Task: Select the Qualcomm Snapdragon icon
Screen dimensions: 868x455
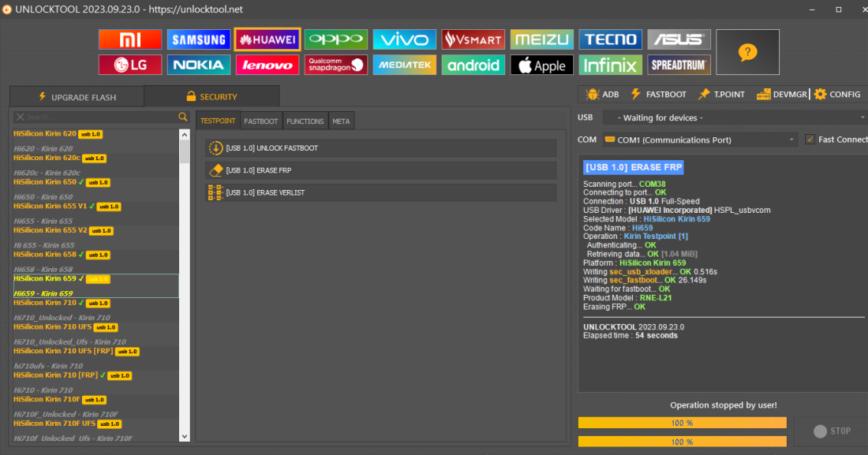Action: pos(336,65)
